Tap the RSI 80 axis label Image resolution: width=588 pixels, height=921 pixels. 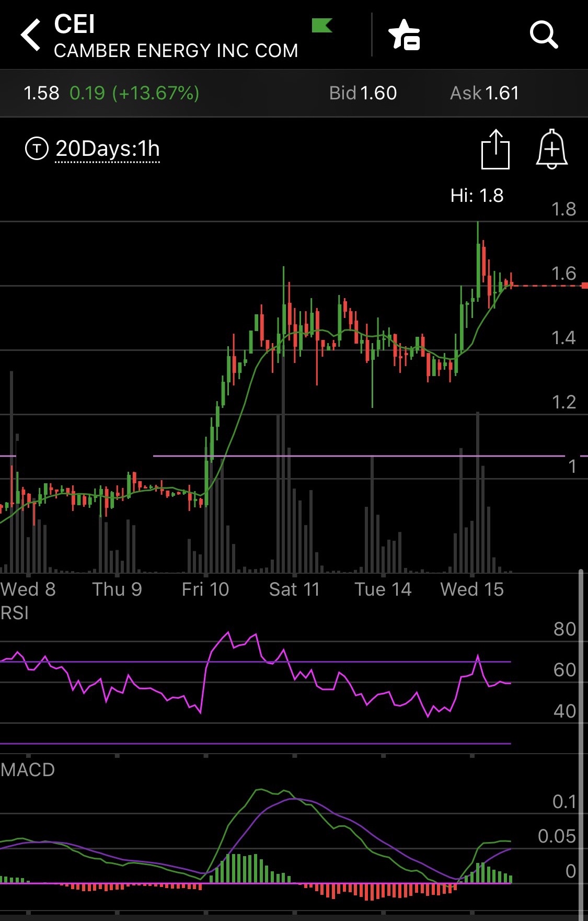coord(565,629)
